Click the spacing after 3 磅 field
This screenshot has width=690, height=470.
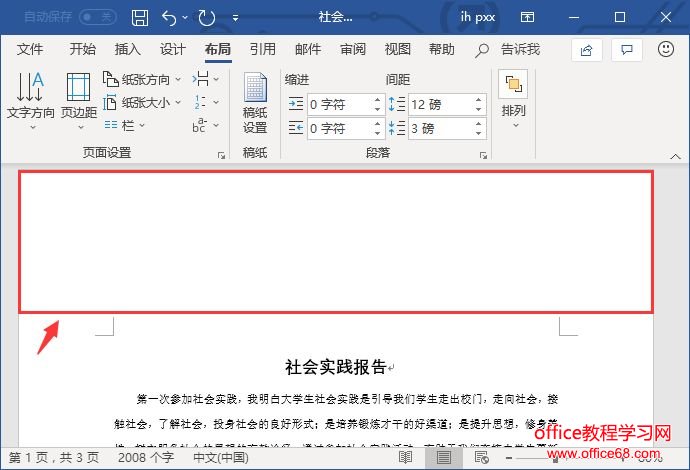(x=441, y=129)
